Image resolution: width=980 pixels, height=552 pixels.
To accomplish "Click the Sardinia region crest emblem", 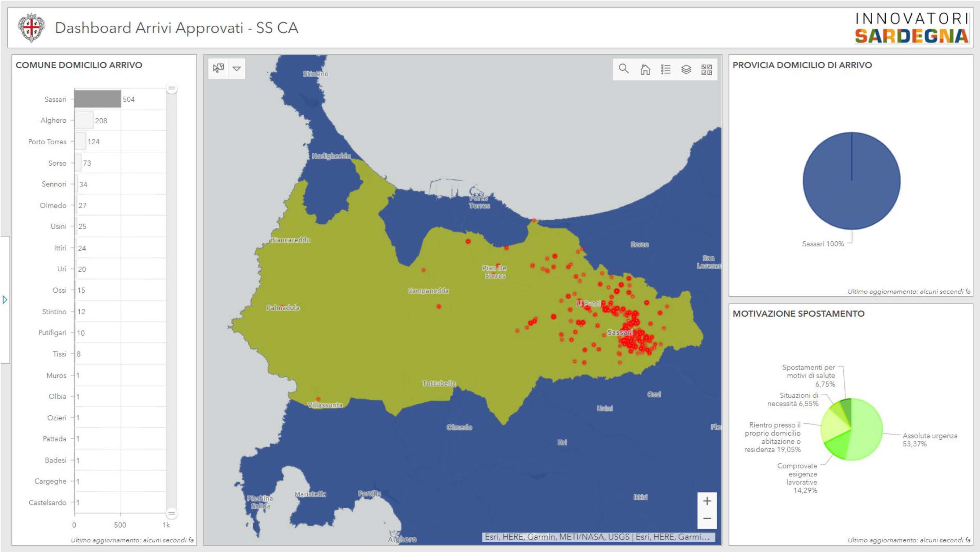I will 32,28.
